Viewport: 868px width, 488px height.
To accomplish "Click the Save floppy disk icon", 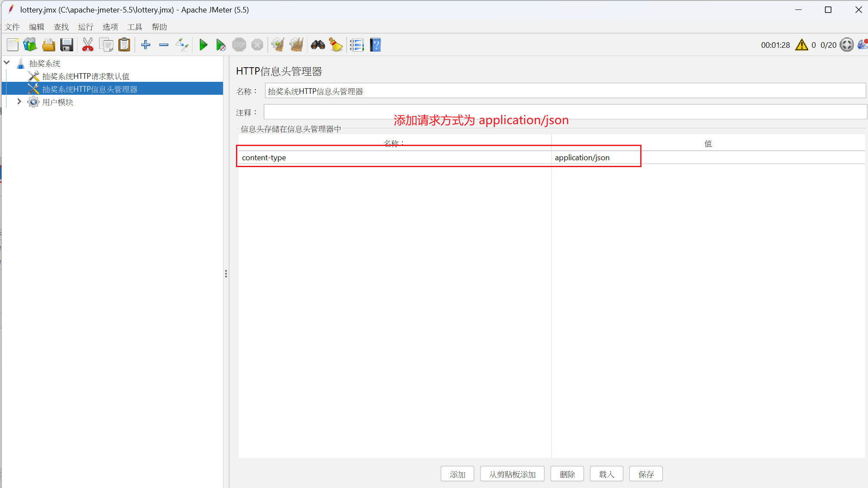I will 67,45.
